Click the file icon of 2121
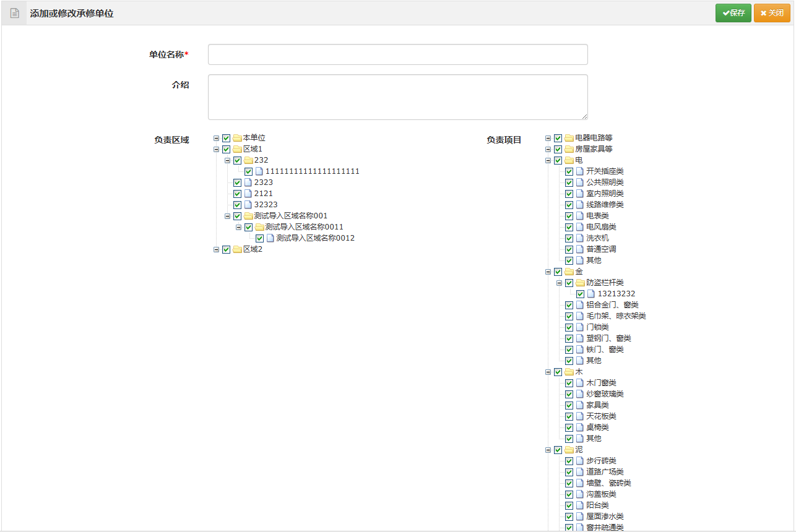The height and width of the screenshot is (532, 796). 248,194
